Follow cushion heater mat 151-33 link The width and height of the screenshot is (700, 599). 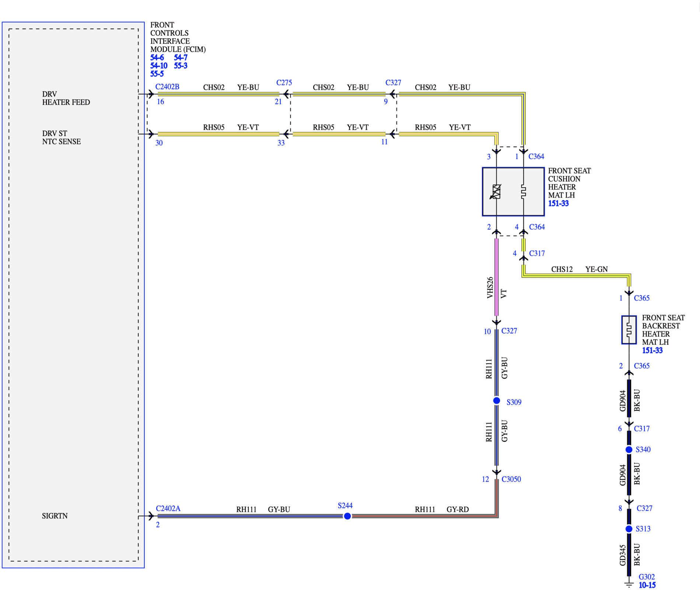click(558, 203)
